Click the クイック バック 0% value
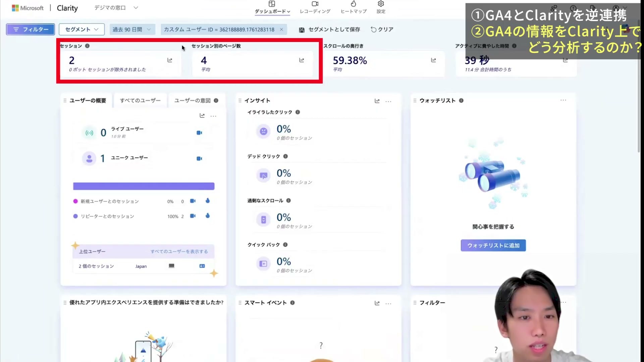 284,262
